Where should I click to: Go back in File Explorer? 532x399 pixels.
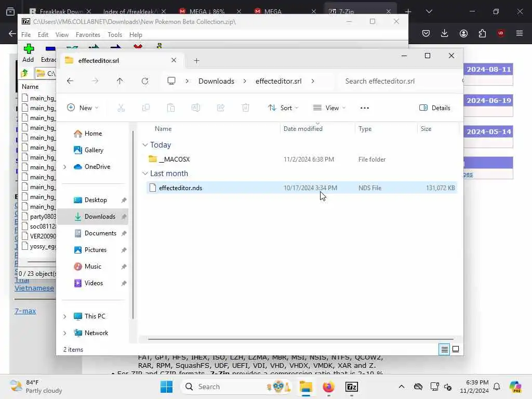tap(70, 81)
